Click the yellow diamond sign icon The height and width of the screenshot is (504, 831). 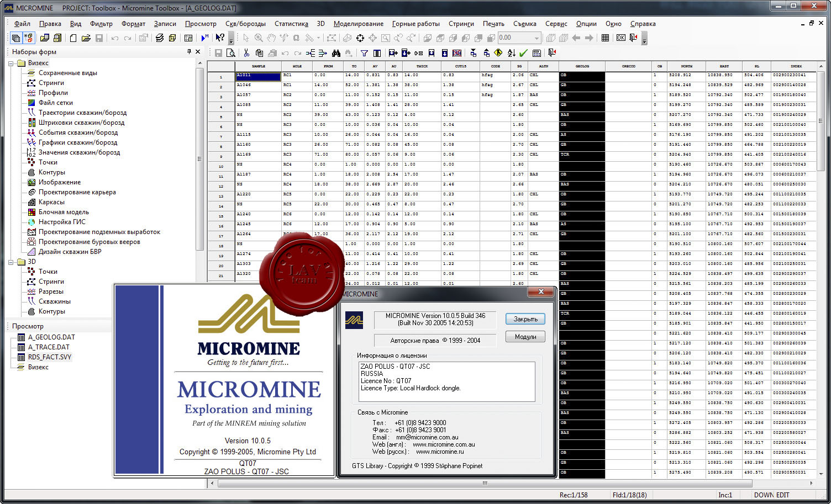498,53
